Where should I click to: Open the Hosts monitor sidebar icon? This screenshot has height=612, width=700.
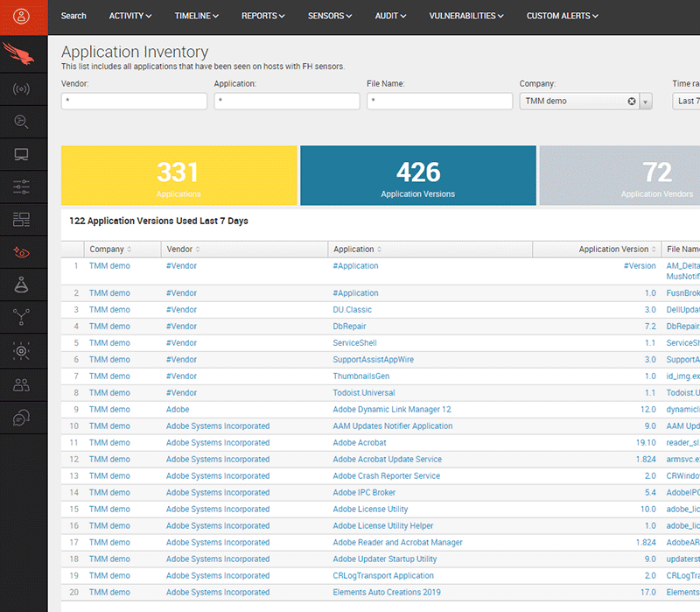[x=21, y=154]
